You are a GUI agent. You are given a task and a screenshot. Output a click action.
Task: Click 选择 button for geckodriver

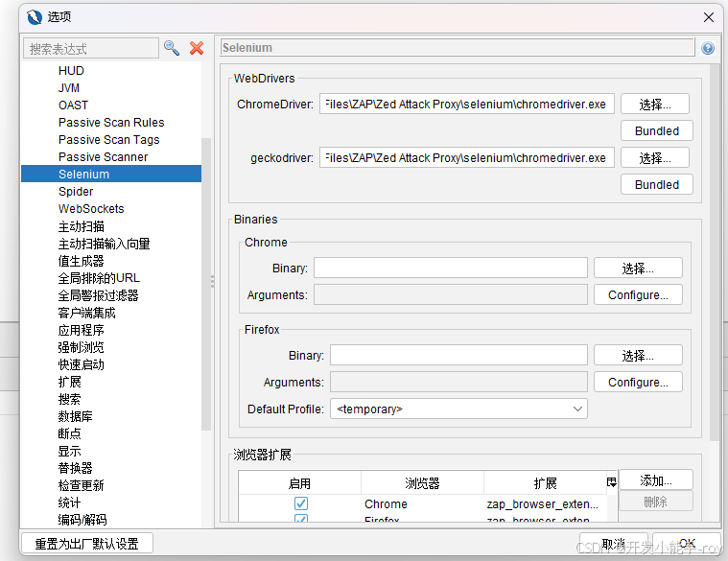(x=655, y=158)
